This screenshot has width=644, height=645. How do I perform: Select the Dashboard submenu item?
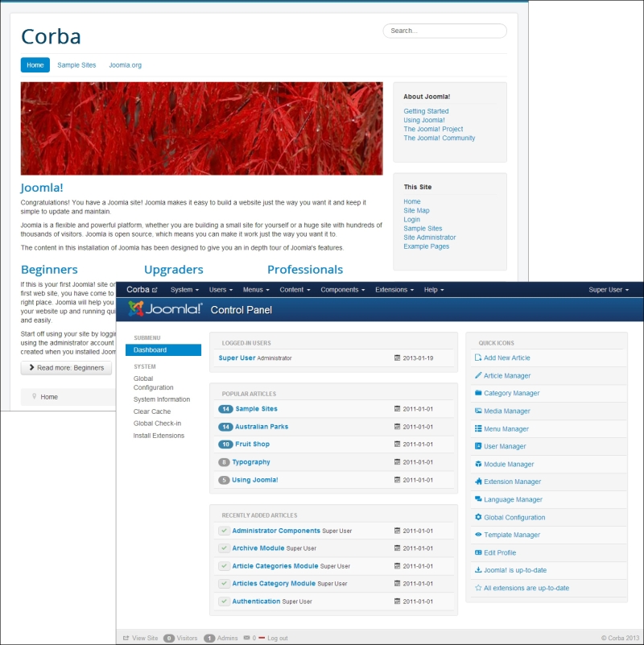pyautogui.click(x=163, y=350)
